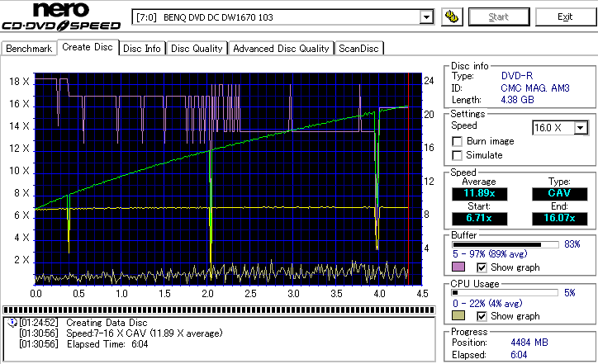Click the 6.71x start speed readout
The height and width of the screenshot is (364, 598).
tap(479, 219)
